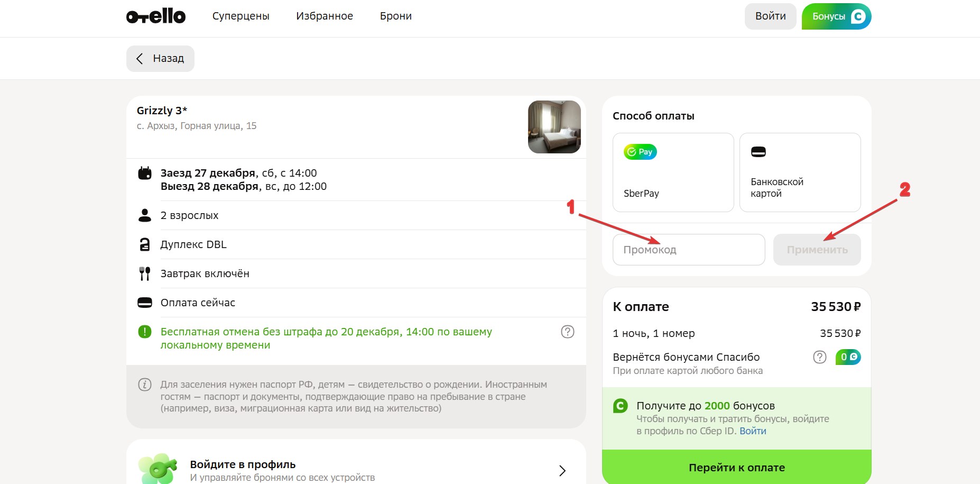Select Банковской картой payment method
The width and height of the screenshot is (980, 484).
coord(800,172)
